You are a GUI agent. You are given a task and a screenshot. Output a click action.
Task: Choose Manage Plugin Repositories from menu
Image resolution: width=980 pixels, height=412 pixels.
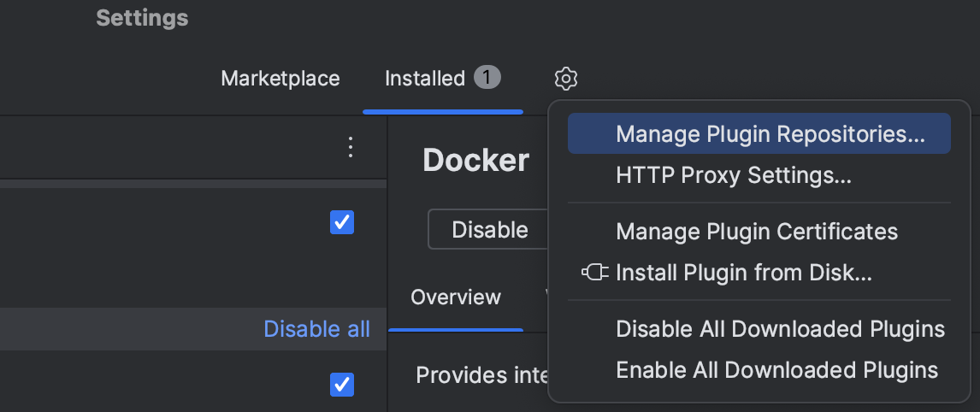click(770, 134)
